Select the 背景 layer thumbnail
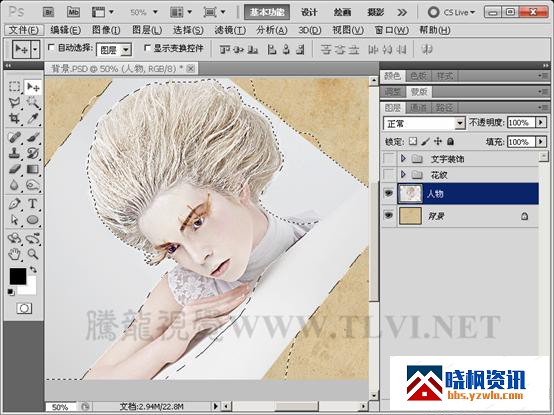The image size is (554, 415). click(410, 216)
